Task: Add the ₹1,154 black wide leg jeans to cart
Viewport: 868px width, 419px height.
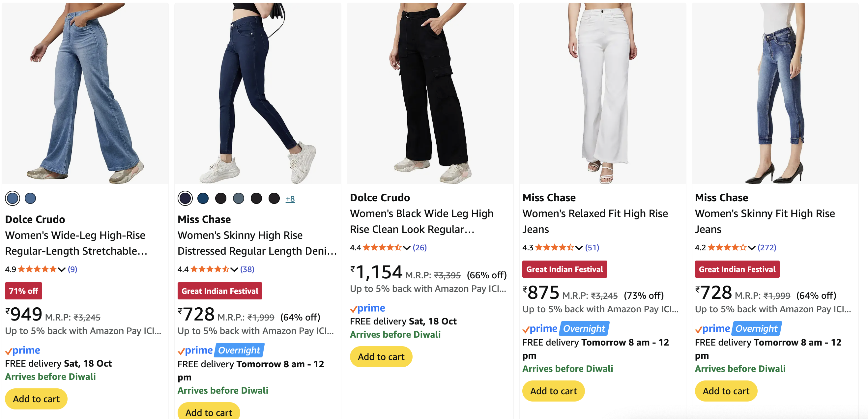Action: tap(381, 357)
